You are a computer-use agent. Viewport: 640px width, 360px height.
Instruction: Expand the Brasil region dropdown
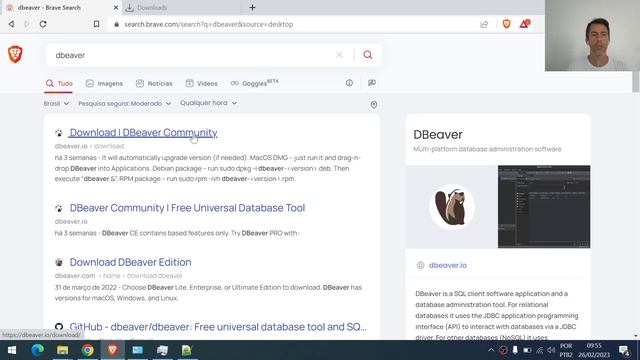point(56,104)
